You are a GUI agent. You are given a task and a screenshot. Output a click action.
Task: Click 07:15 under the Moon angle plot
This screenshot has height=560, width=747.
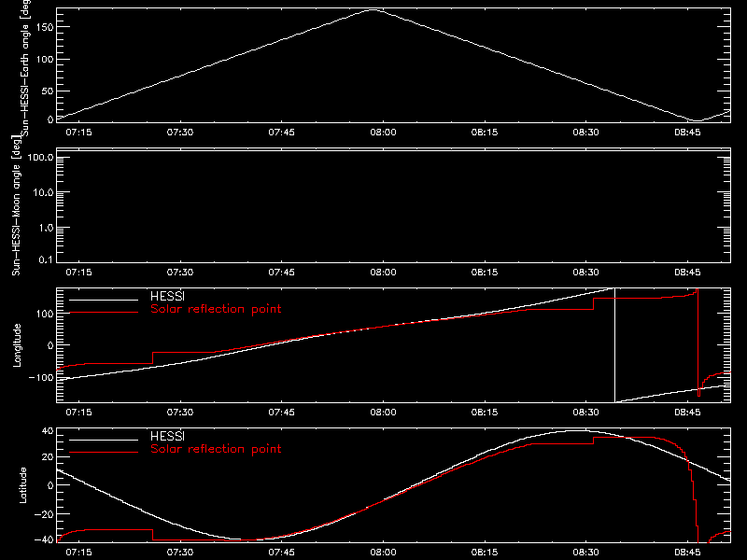point(78,273)
